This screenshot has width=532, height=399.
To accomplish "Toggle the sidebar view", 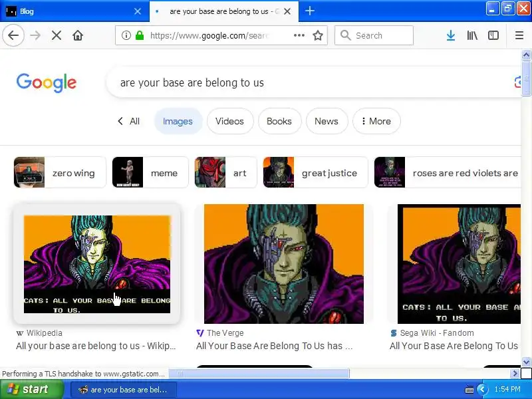I will 493,35.
